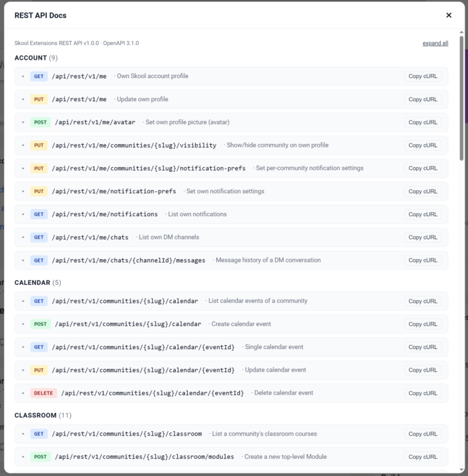Click the Skool Extensions REST API version text
Viewport: 468px width, 476px height.
tap(77, 43)
